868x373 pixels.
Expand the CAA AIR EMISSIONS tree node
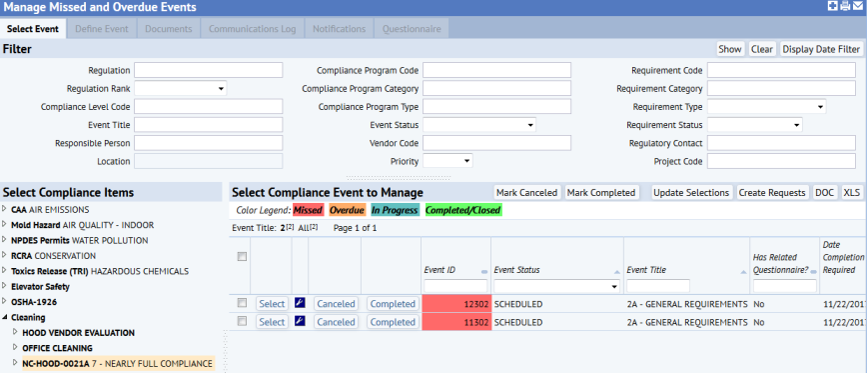click(5, 210)
